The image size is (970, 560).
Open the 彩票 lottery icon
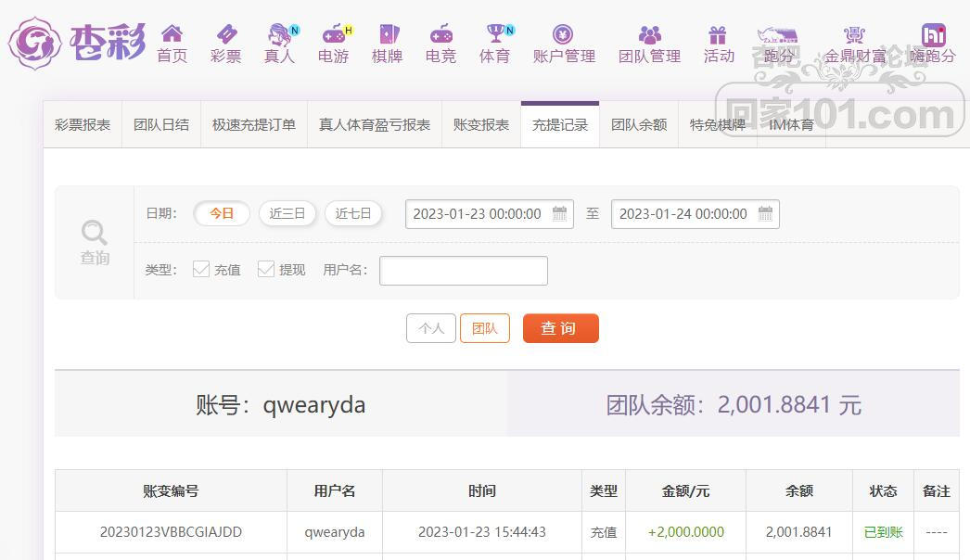pyautogui.click(x=225, y=32)
